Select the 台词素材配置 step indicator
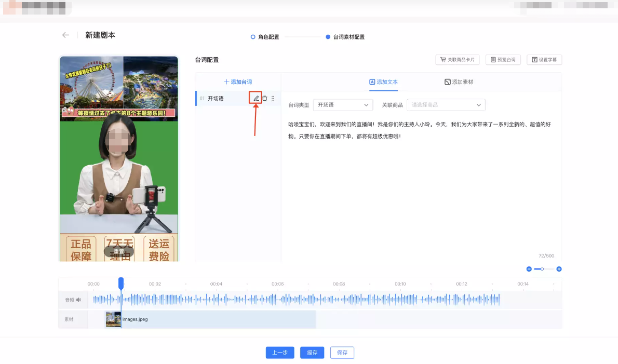Screen dimensions: 618x364 tap(327, 37)
